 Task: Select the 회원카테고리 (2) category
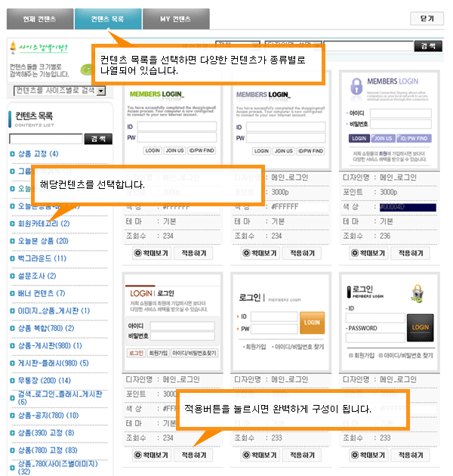click(x=44, y=224)
